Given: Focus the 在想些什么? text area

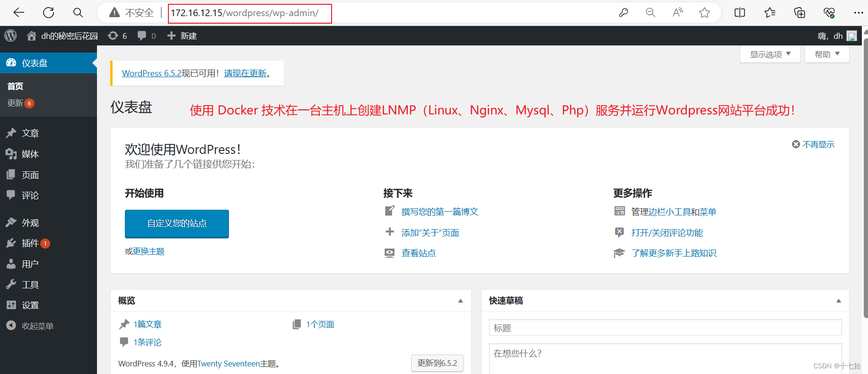Looking at the screenshot, I should (x=665, y=359).
